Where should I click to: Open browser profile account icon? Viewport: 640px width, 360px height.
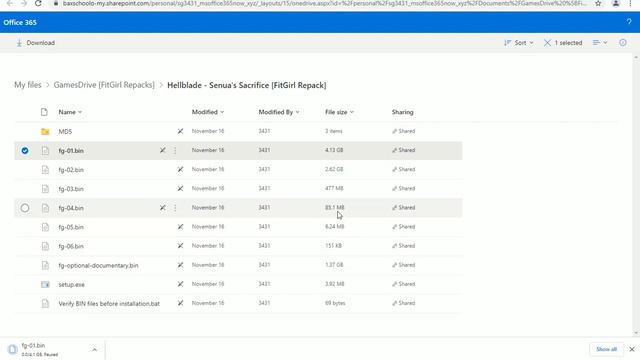coord(616,3)
